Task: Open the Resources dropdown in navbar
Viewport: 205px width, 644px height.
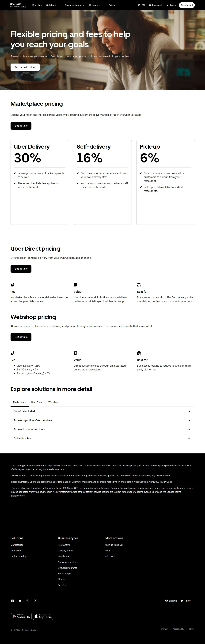Action: click(x=96, y=5)
